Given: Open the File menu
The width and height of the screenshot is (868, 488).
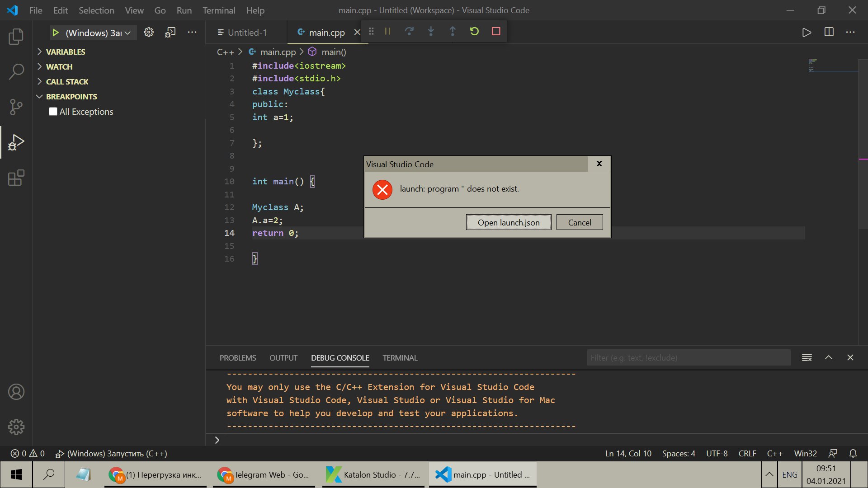Looking at the screenshot, I should pyautogui.click(x=36, y=10).
